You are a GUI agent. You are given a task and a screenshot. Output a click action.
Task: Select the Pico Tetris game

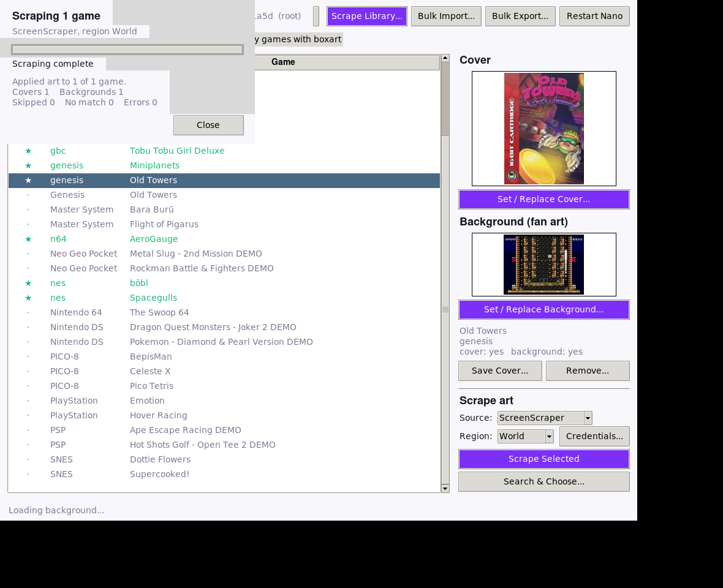pos(224,386)
